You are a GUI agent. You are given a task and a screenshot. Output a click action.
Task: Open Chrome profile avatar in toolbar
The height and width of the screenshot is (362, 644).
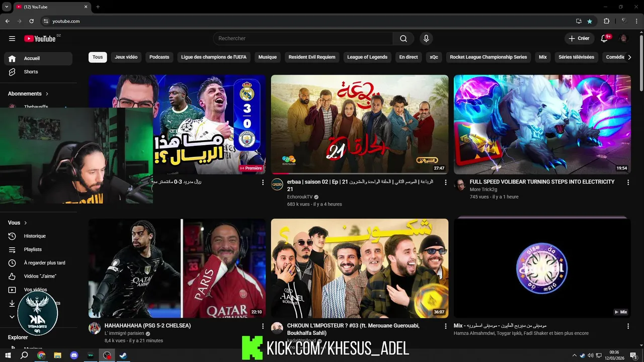pyautogui.click(x=624, y=21)
